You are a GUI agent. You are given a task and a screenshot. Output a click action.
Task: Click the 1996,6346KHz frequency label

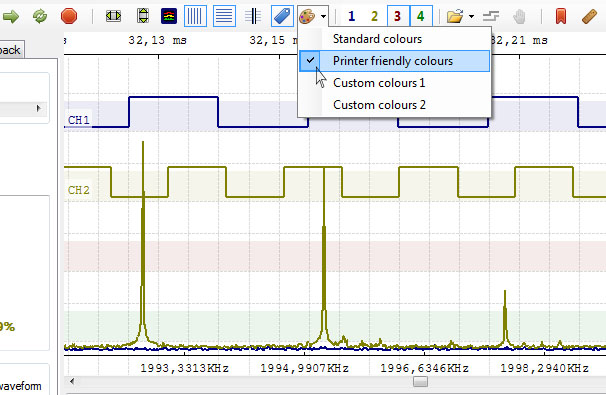(x=425, y=368)
